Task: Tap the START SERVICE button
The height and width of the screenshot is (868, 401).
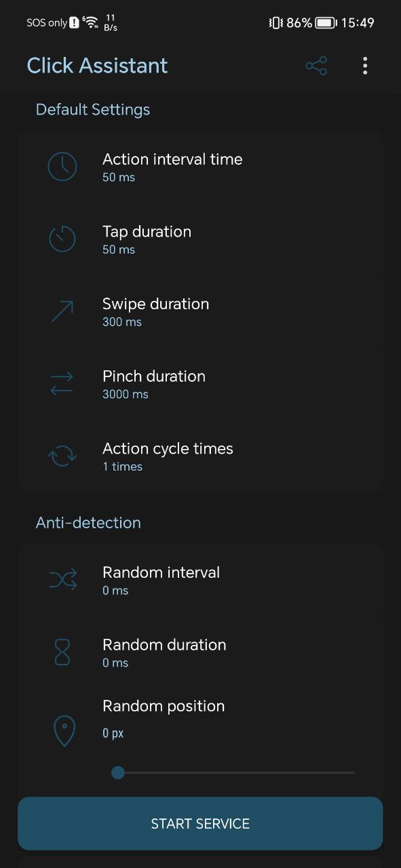Action: click(200, 823)
